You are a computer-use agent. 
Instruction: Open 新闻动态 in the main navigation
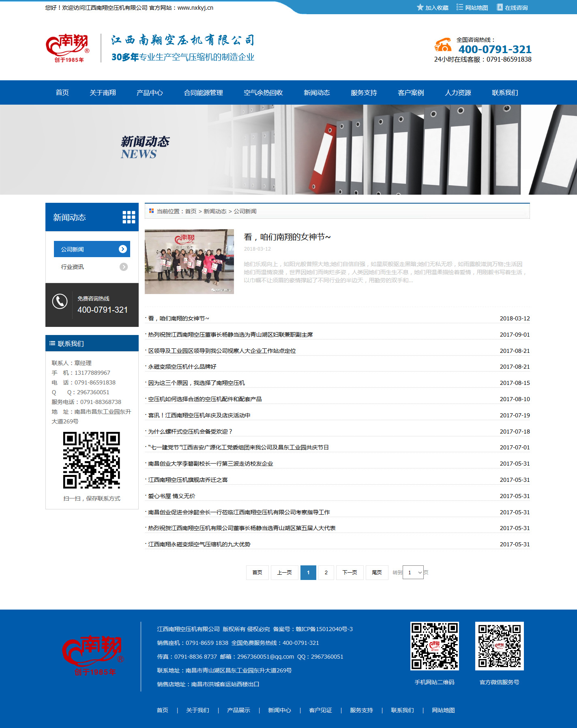(x=317, y=92)
